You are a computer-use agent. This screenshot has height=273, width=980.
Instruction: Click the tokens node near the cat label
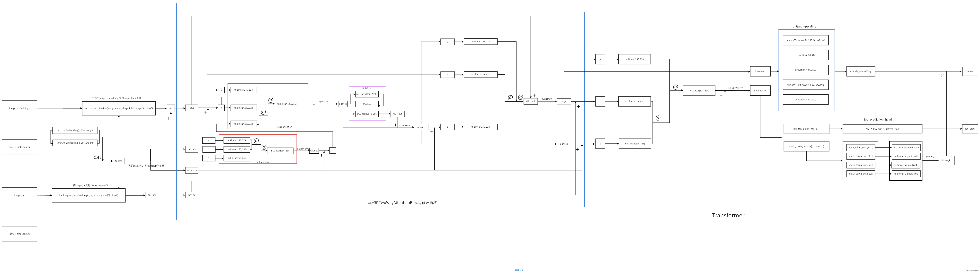118,161
